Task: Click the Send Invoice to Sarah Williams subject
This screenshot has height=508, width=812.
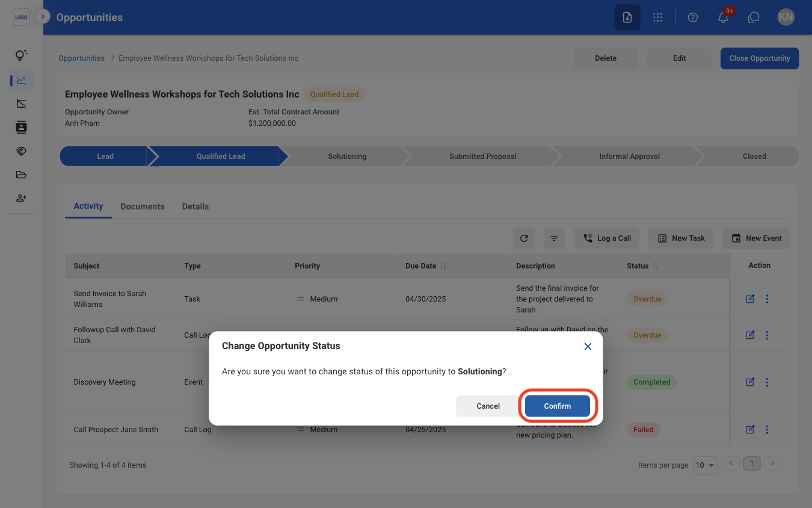Action: pos(110,299)
